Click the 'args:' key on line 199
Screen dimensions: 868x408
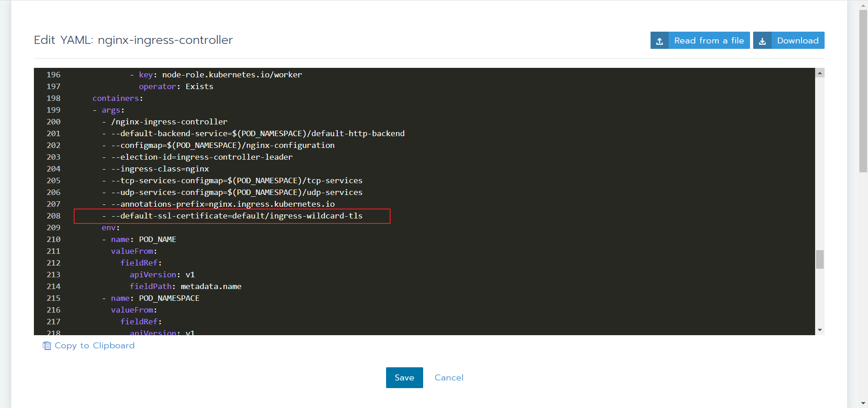coord(113,110)
